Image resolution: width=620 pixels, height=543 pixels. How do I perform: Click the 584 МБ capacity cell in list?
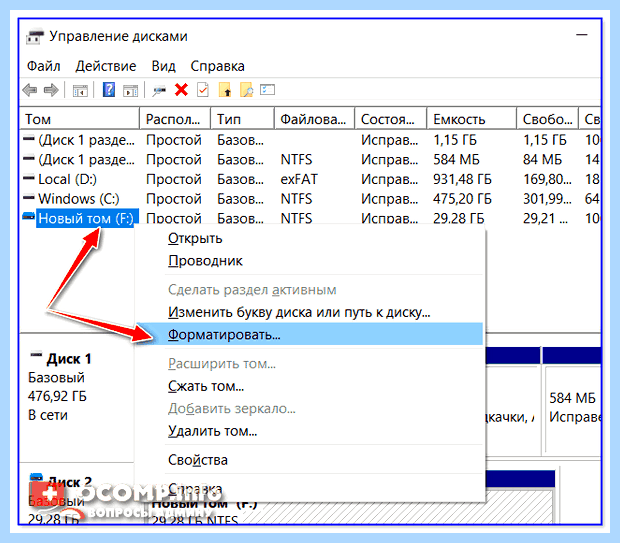coord(456,159)
